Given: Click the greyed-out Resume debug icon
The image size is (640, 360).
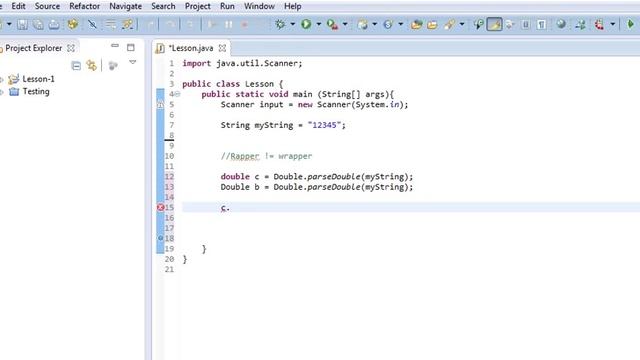Looking at the screenshot, I should 212,24.
